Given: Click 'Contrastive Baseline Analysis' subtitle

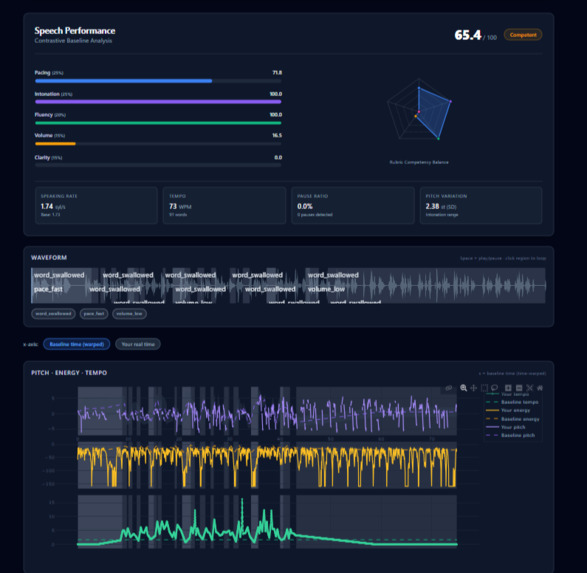Looking at the screenshot, I should (73, 41).
